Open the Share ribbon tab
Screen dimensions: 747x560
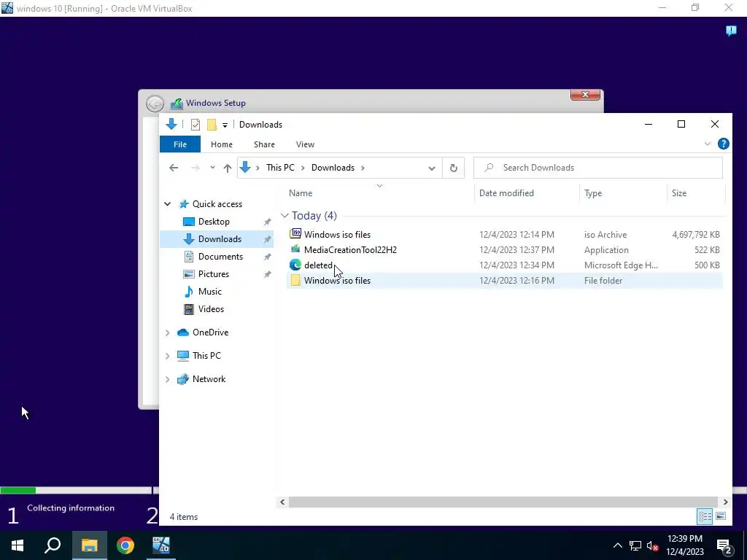264,144
